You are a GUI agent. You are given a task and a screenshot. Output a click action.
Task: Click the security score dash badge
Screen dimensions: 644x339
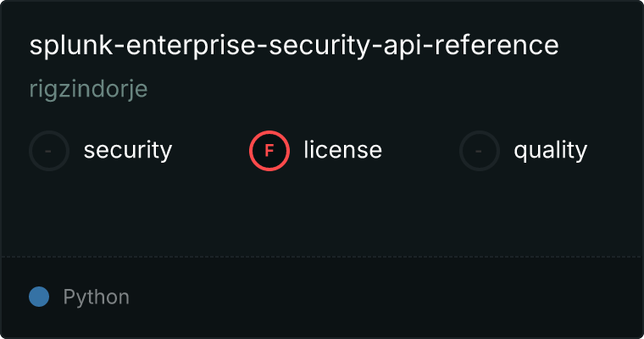49,151
